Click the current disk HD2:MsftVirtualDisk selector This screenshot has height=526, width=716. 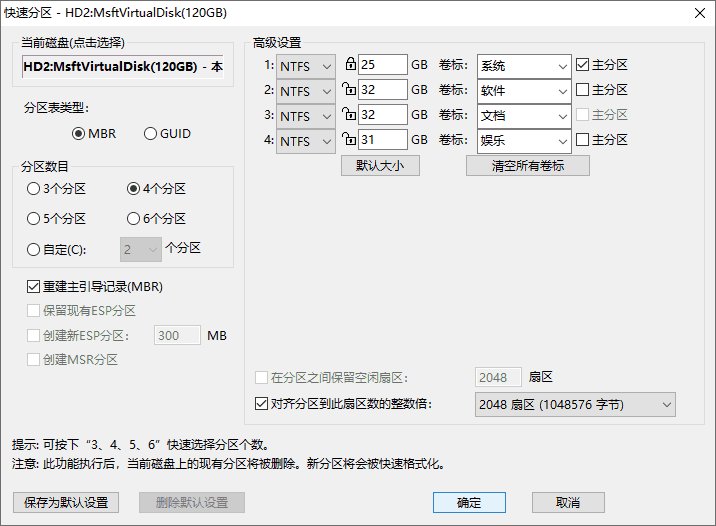click(123, 67)
